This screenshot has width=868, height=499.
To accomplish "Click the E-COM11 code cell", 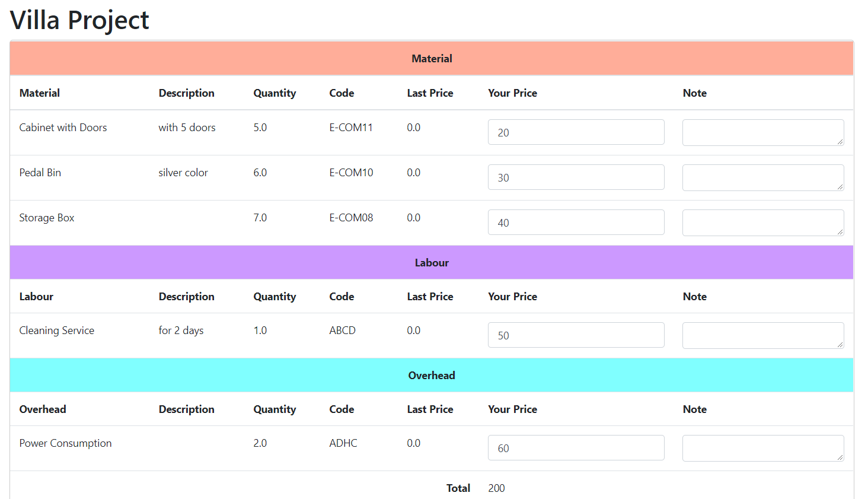I will pyautogui.click(x=351, y=128).
